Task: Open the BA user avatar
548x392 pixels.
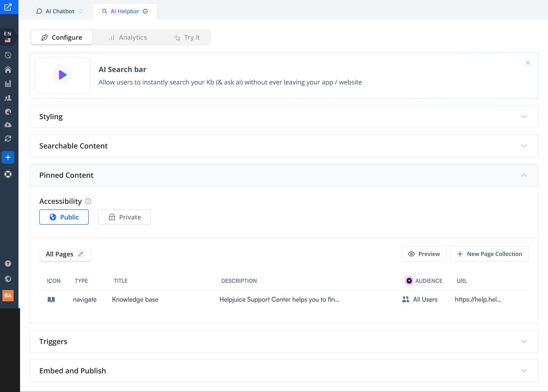Action: click(x=8, y=296)
